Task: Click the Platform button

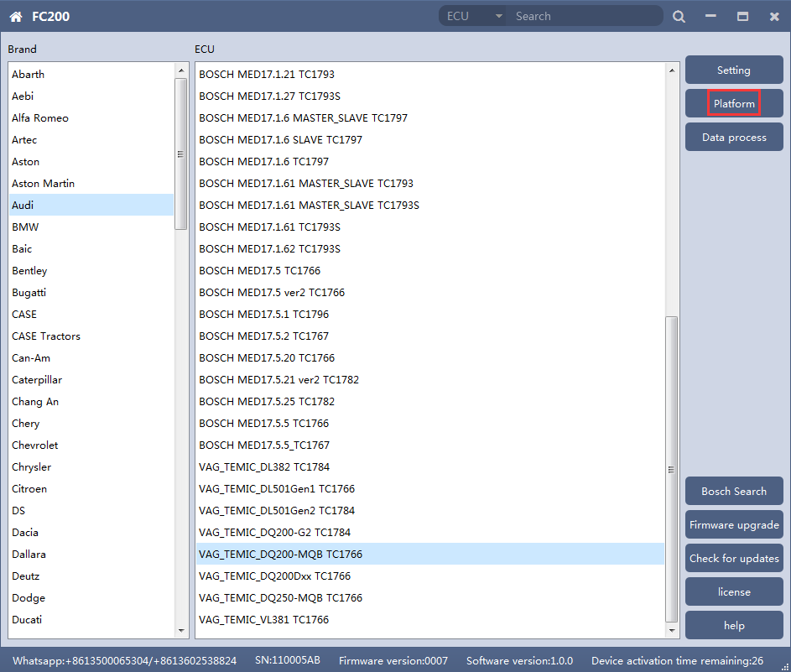Action: [734, 103]
